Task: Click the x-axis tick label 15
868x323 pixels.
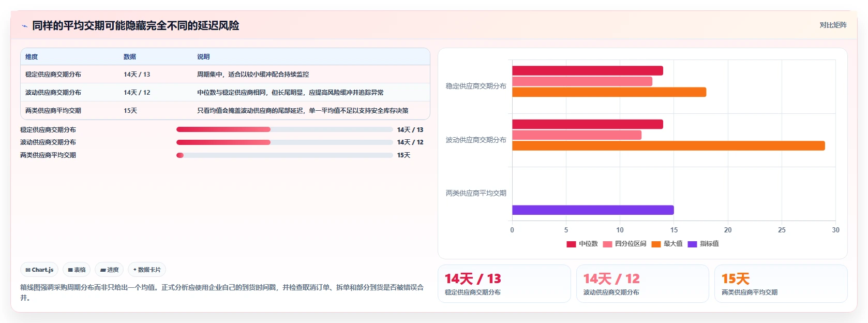Action: [674, 230]
